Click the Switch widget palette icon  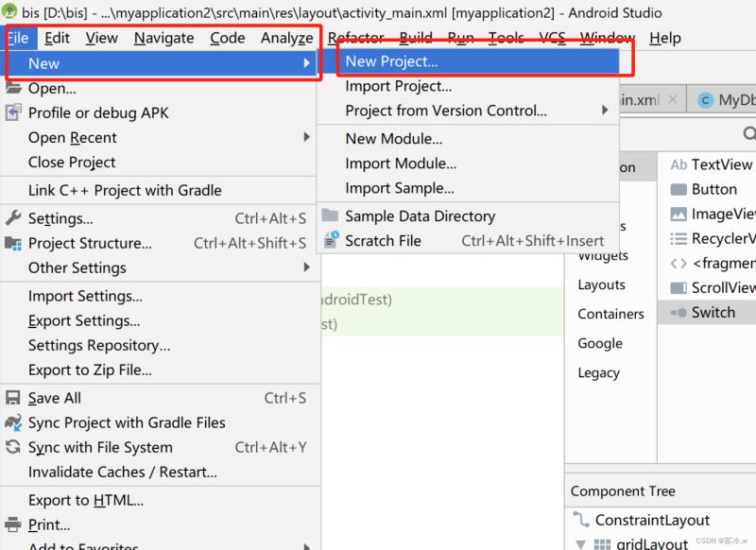pyautogui.click(x=679, y=313)
